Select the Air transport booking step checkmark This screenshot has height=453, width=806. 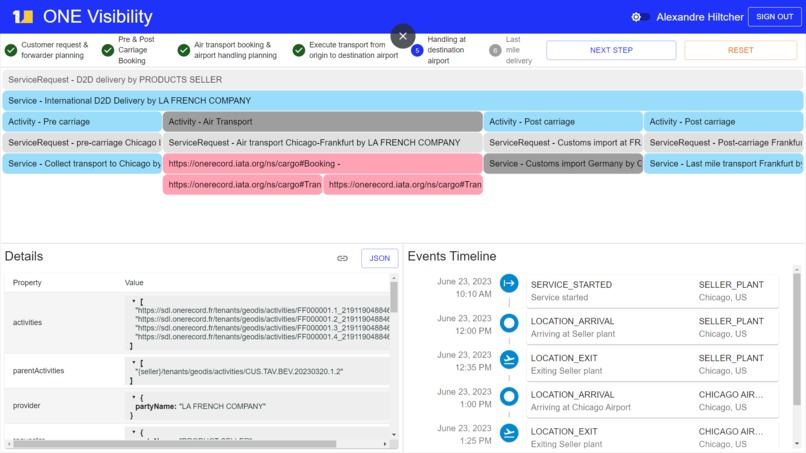184,50
